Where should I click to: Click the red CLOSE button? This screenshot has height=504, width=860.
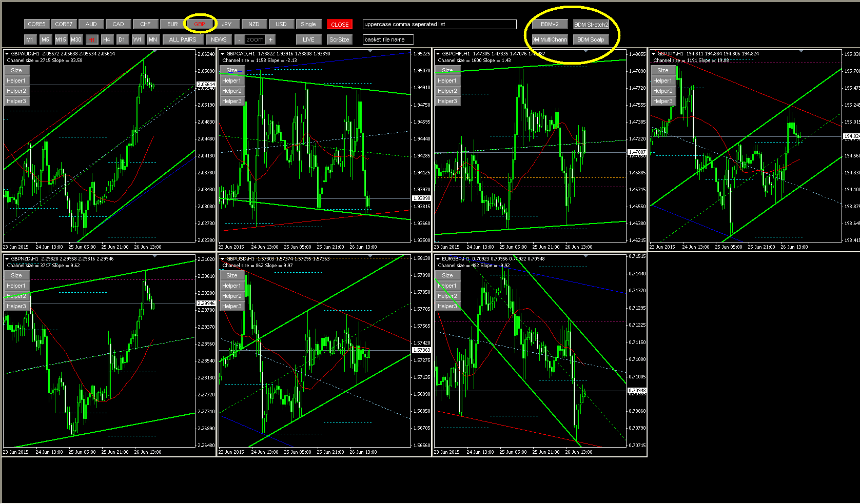point(340,24)
